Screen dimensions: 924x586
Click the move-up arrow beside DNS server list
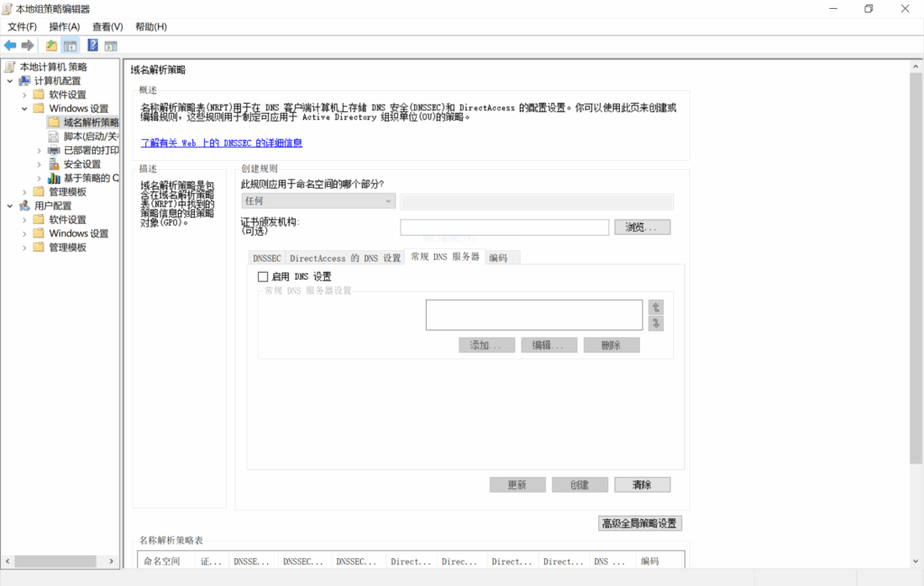click(x=656, y=307)
